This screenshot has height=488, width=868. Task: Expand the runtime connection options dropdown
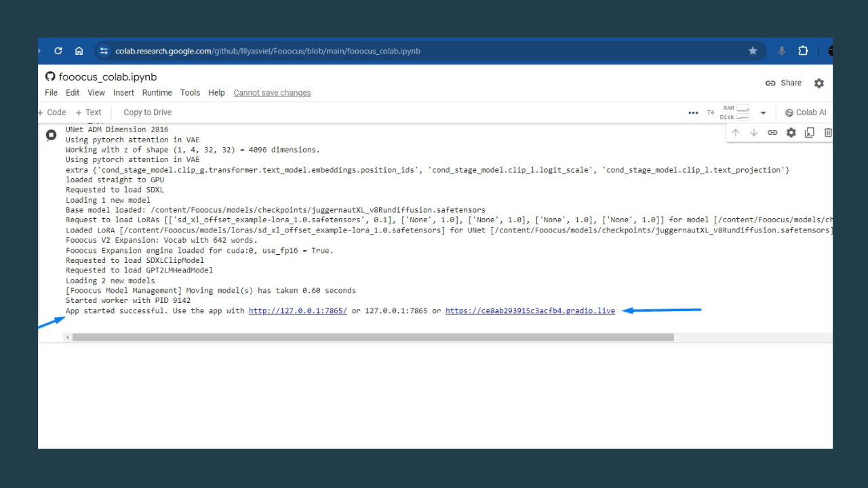(x=763, y=113)
